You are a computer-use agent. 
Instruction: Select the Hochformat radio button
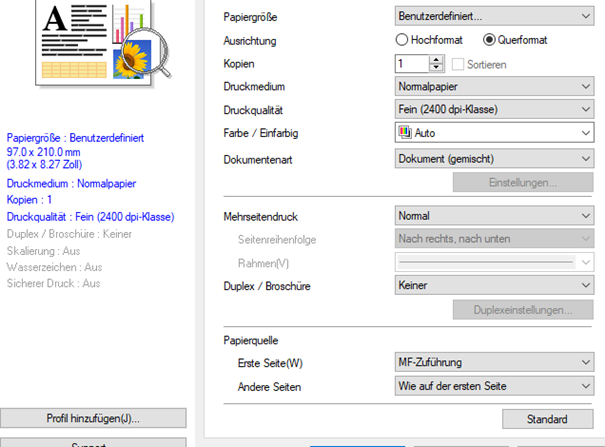pyautogui.click(x=403, y=40)
